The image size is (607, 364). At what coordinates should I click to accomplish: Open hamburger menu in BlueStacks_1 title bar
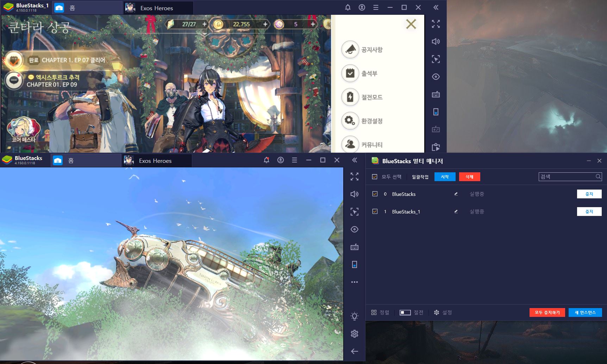(376, 7)
